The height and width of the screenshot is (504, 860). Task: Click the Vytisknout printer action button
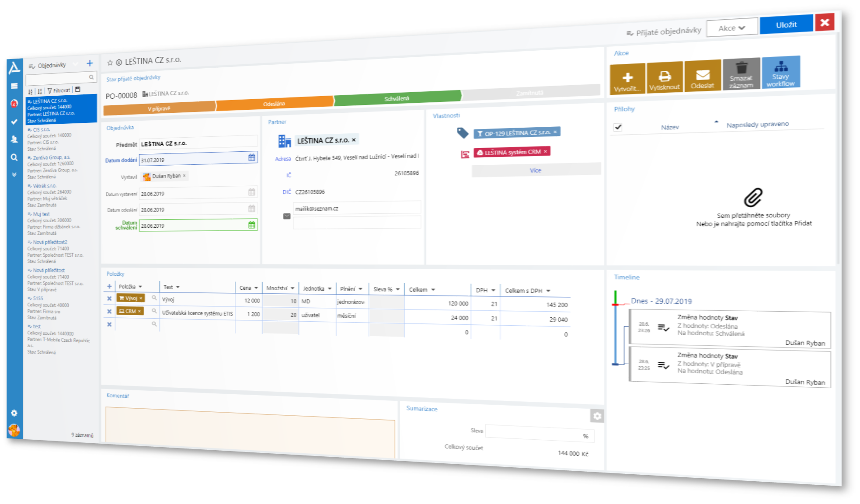[x=665, y=77]
